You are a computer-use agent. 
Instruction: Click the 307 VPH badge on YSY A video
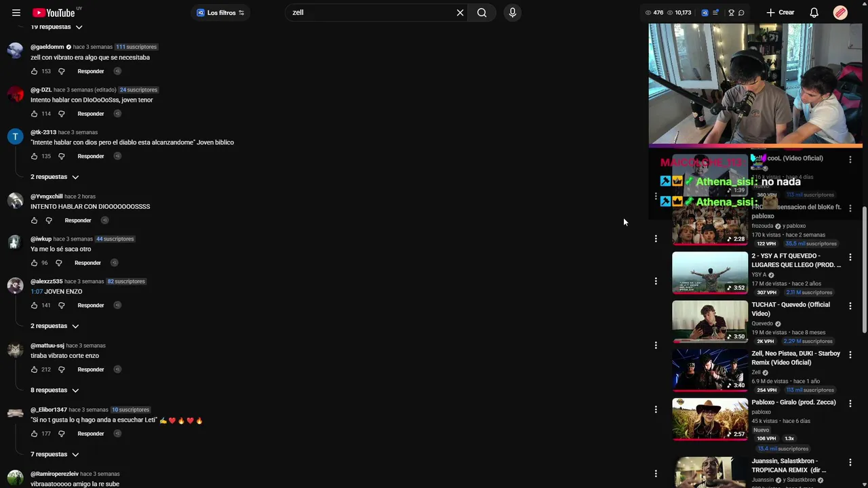click(766, 293)
